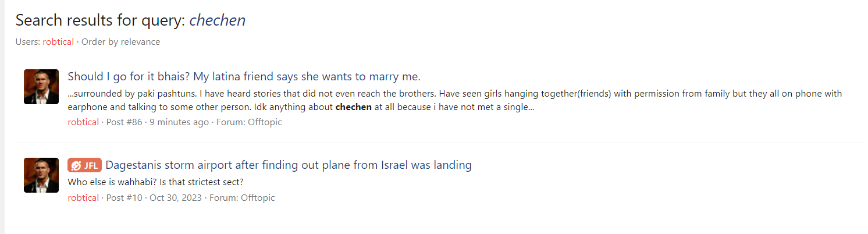
Task: Click 'Forum: Offtopic' on the first result
Action: pyautogui.click(x=249, y=122)
